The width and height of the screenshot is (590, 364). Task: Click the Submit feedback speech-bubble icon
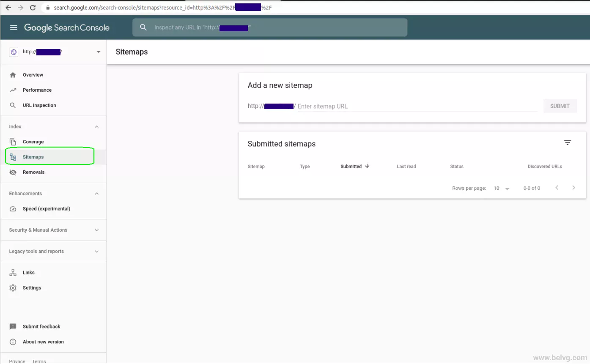point(13,327)
